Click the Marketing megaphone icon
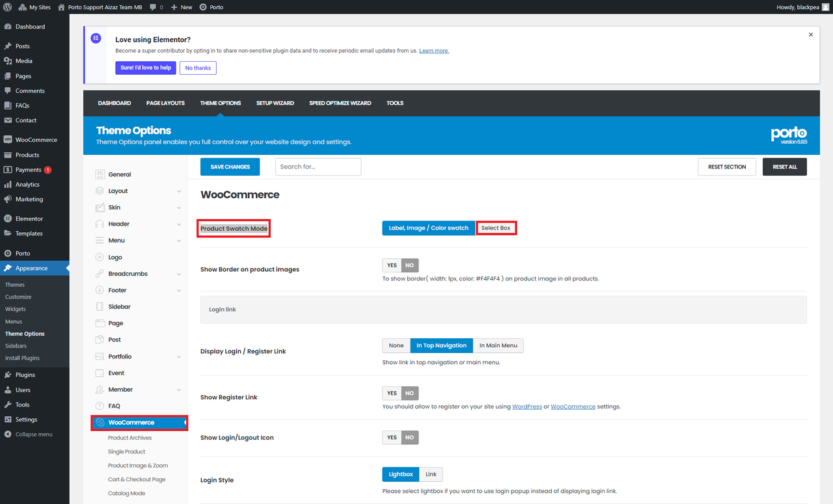The image size is (833, 504). click(8, 200)
